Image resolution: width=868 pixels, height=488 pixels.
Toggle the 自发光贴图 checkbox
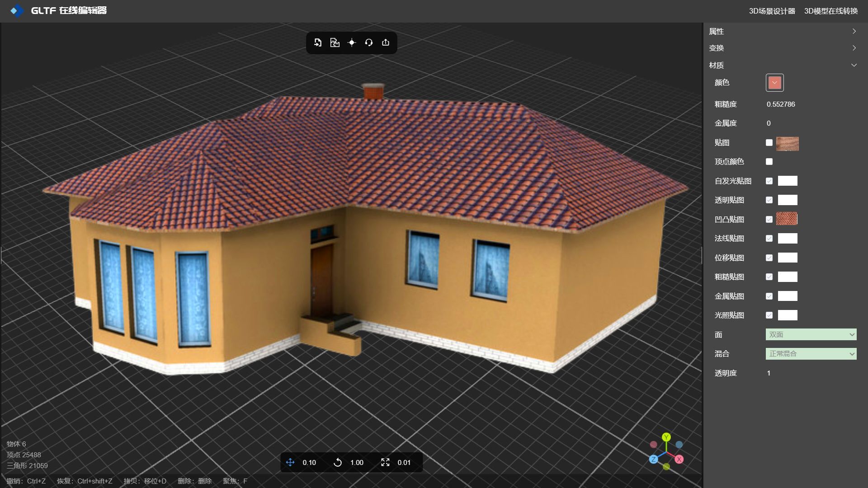click(769, 181)
